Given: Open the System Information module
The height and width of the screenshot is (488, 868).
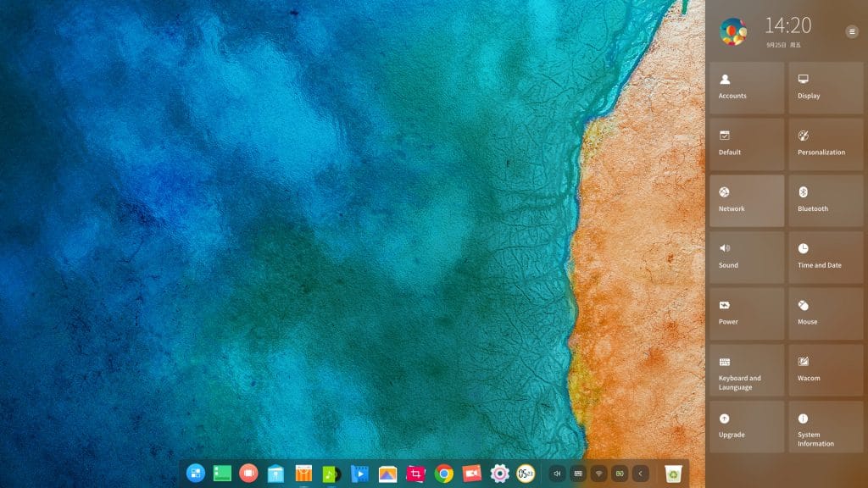Looking at the screenshot, I should [826, 427].
